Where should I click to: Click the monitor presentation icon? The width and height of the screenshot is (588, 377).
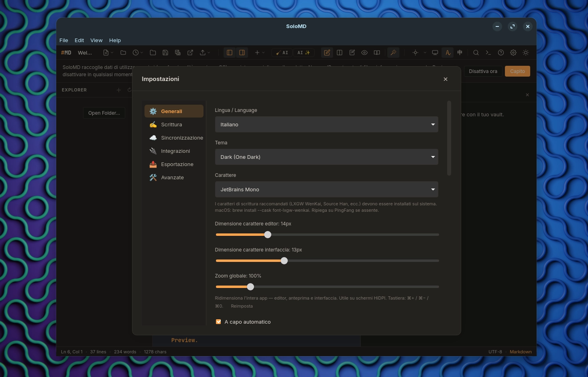pos(435,53)
